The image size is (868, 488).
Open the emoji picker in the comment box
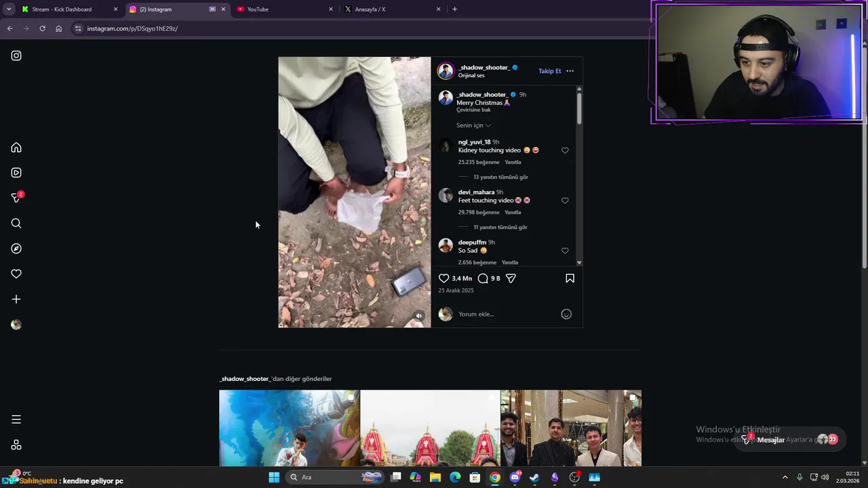566,314
